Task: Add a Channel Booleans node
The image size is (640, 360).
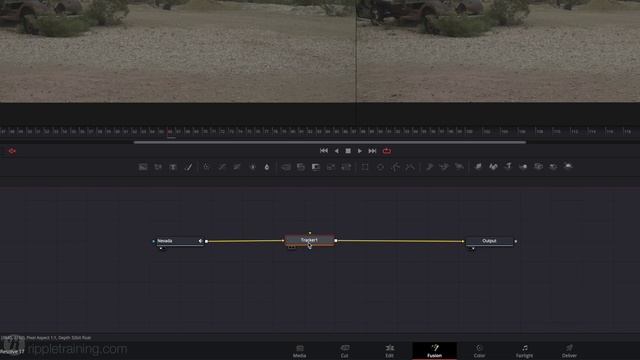Action: click(x=301, y=167)
